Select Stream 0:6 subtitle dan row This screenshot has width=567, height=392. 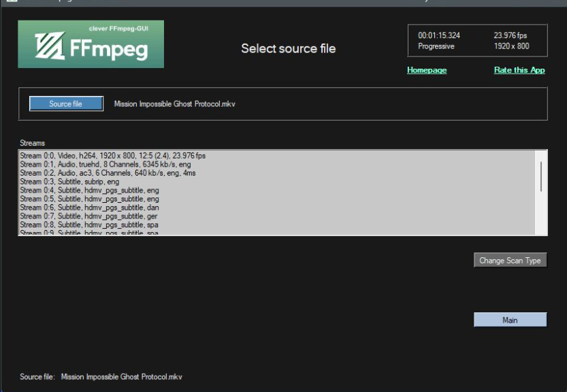pyautogui.click(x=276, y=208)
